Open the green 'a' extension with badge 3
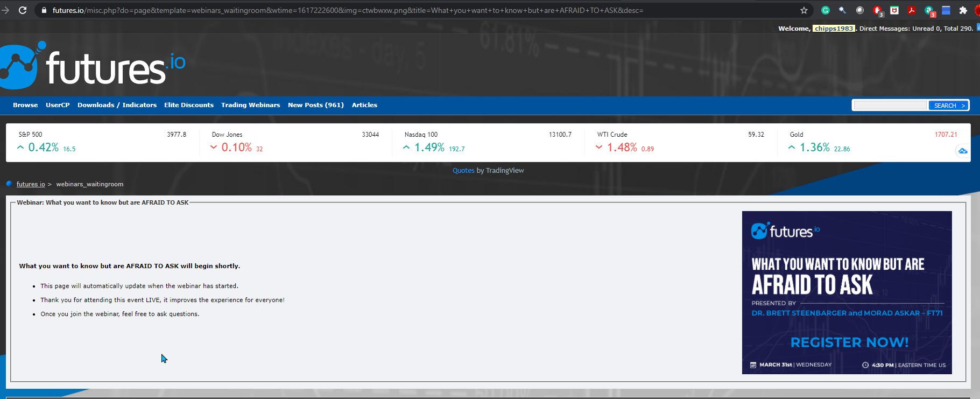This screenshot has height=399, width=980. [929, 11]
